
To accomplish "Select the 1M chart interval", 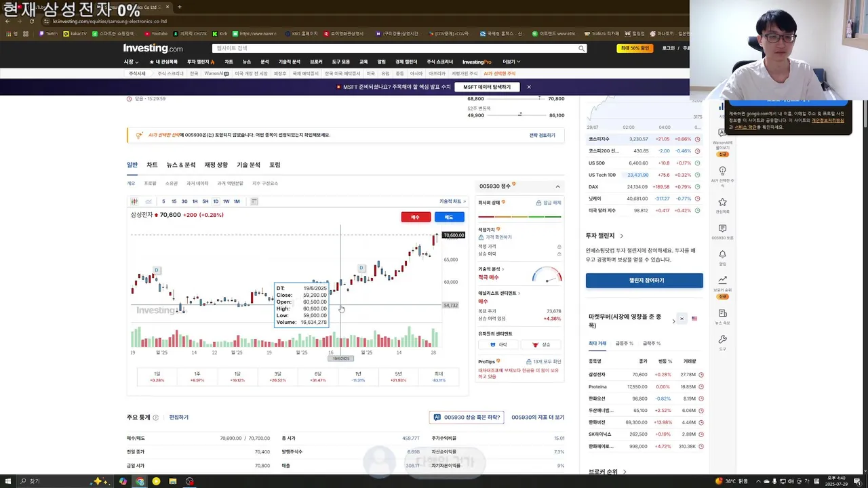I will point(237,201).
